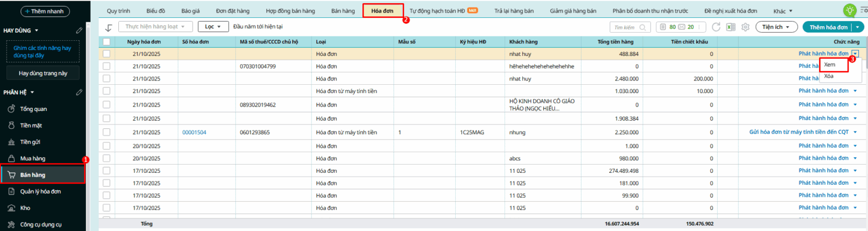Click the pencil icon next to HAY DÙNG

pyautogui.click(x=79, y=30)
